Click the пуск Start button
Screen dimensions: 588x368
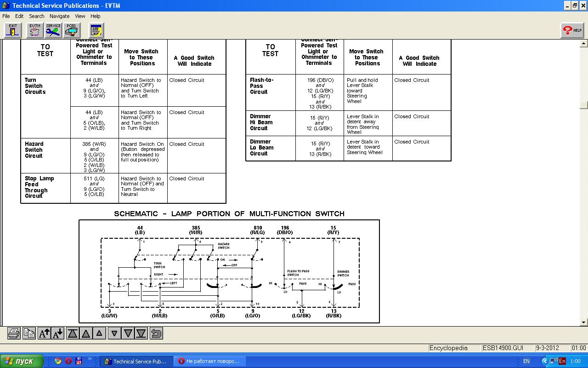pyautogui.click(x=22, y=361)
